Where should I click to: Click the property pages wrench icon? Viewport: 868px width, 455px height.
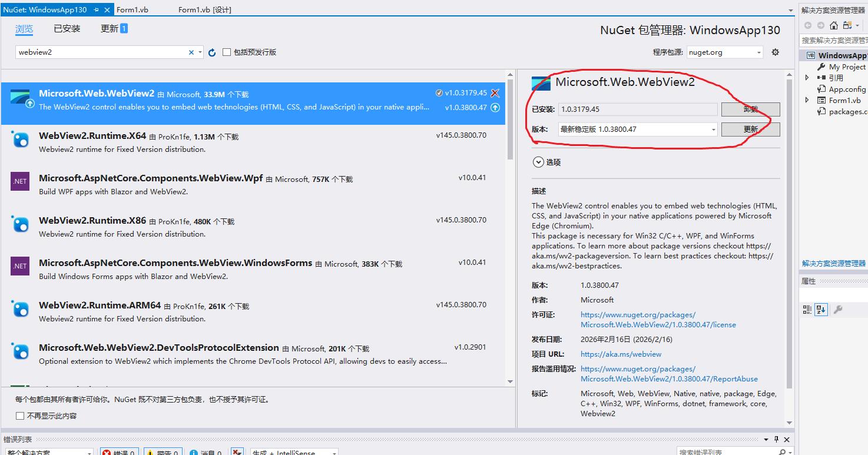[838, 310]
